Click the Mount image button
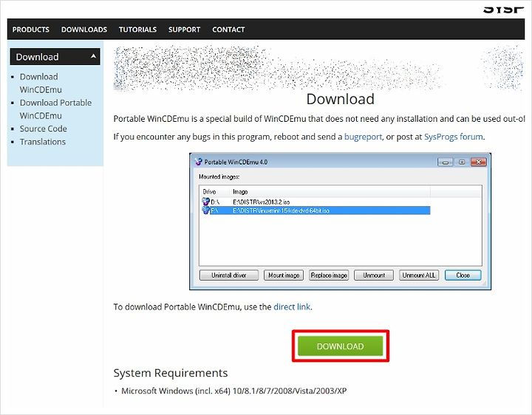 point(284,275)
